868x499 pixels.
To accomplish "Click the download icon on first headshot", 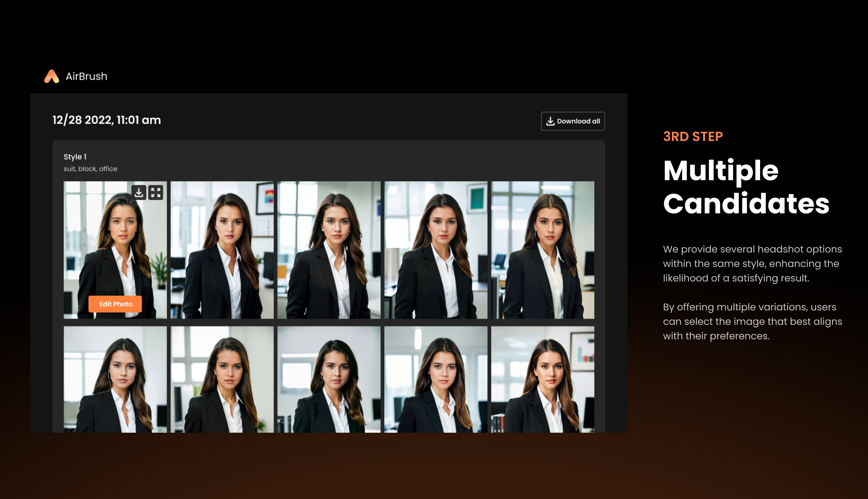I will [139, 192].
